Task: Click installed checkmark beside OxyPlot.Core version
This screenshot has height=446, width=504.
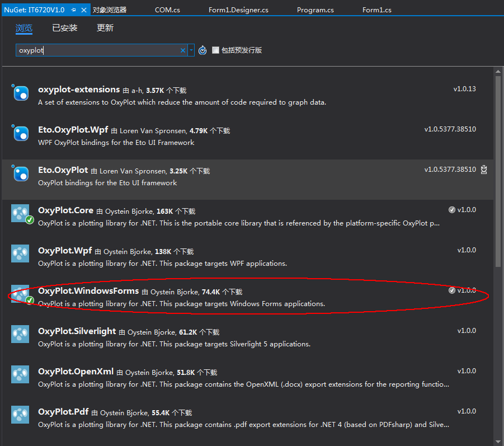Action: [451, 210]
